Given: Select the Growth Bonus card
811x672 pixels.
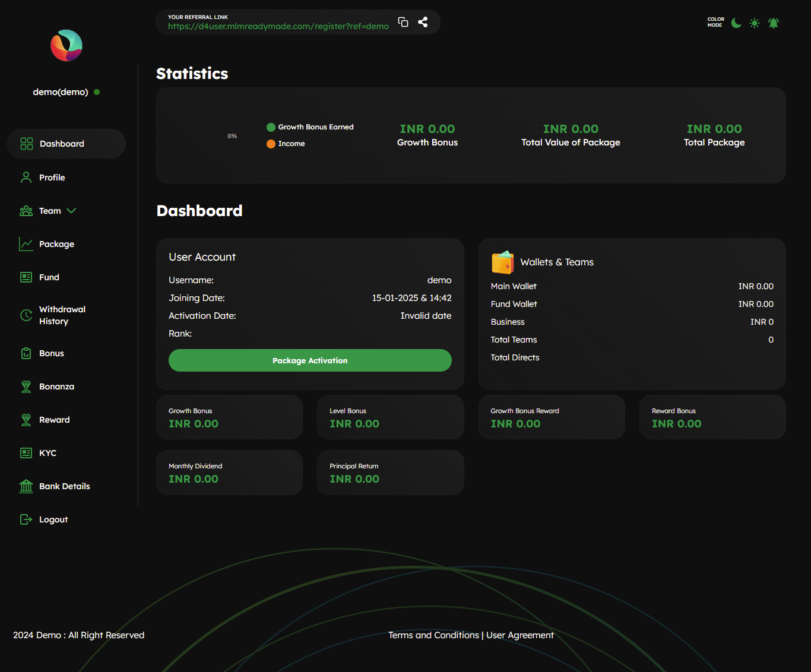Looking at the screenshot, I should [229, 417].
